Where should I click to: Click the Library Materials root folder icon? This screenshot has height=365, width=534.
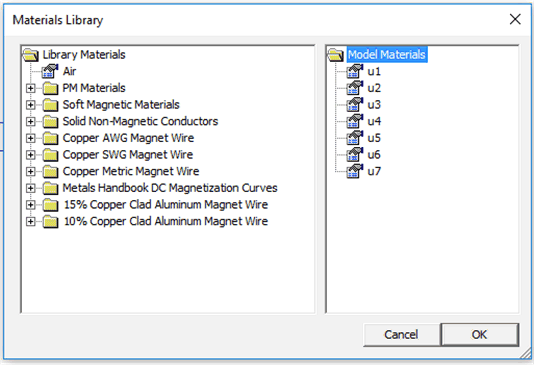pyautogui.click(x=31, y=55)
